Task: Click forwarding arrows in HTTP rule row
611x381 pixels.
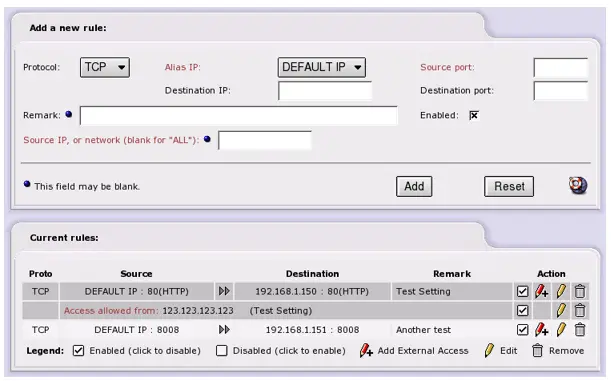Action: (x=224, y=291)
